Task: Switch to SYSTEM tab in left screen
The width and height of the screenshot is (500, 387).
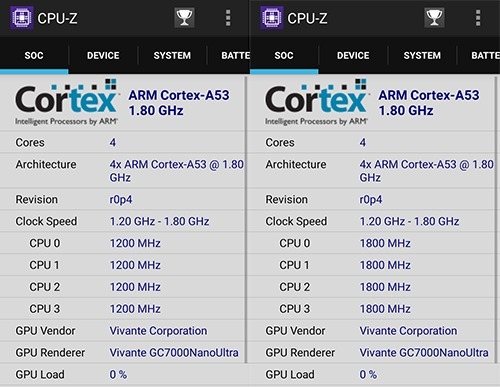Action: (x=172, y=55)
